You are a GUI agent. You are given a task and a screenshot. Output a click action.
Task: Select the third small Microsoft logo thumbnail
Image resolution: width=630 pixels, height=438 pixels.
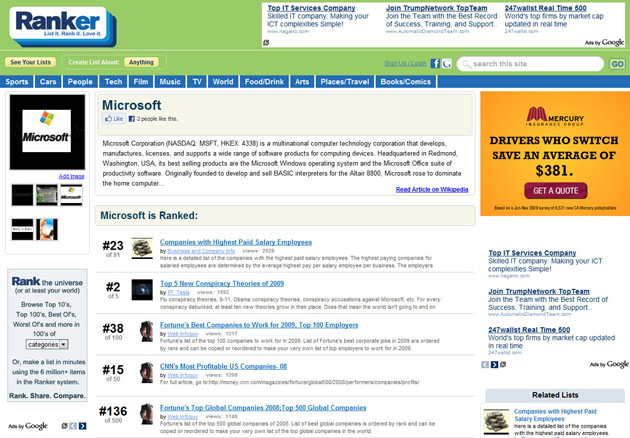coord(71,195)
